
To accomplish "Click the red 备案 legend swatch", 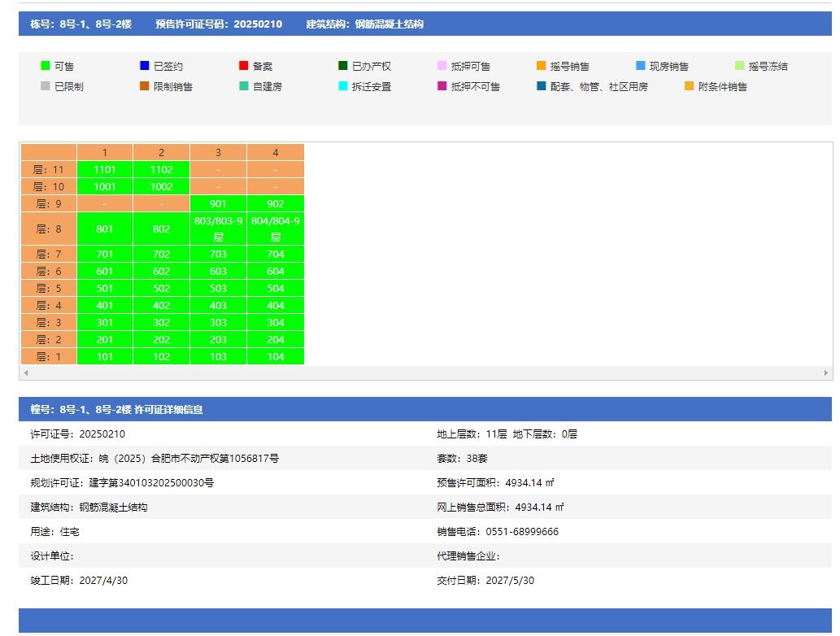I will tap(243, 65).
